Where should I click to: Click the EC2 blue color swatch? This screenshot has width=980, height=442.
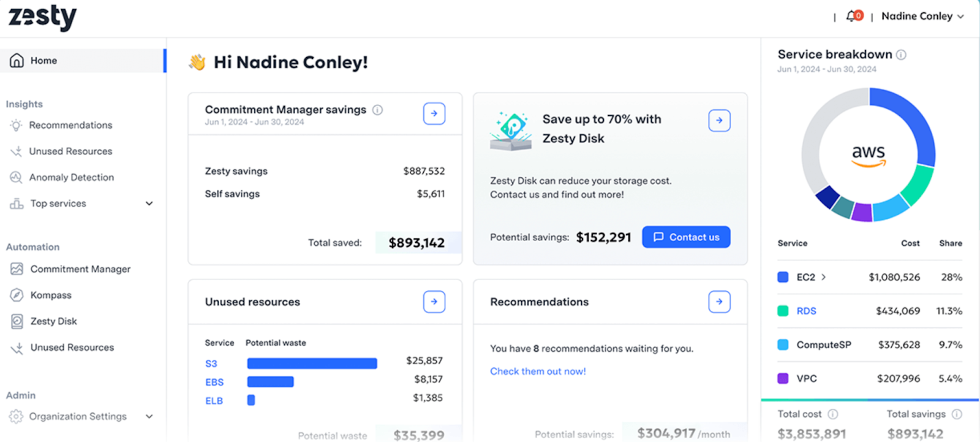783,277
